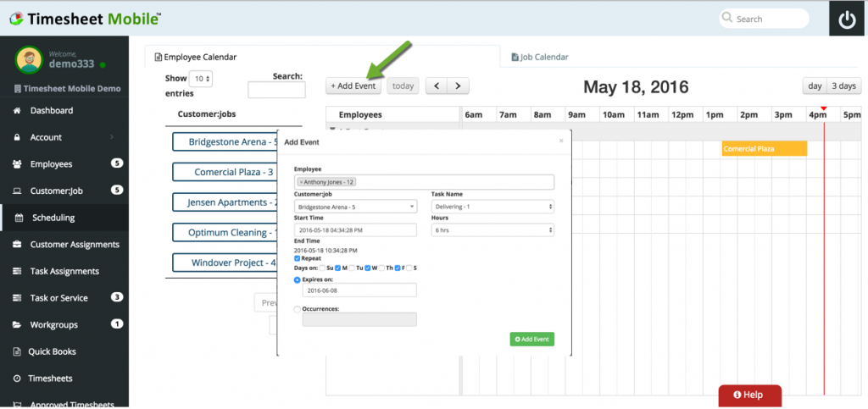
Task: Open Task Assignments in sidebar menu
Action: click(64, 271)
